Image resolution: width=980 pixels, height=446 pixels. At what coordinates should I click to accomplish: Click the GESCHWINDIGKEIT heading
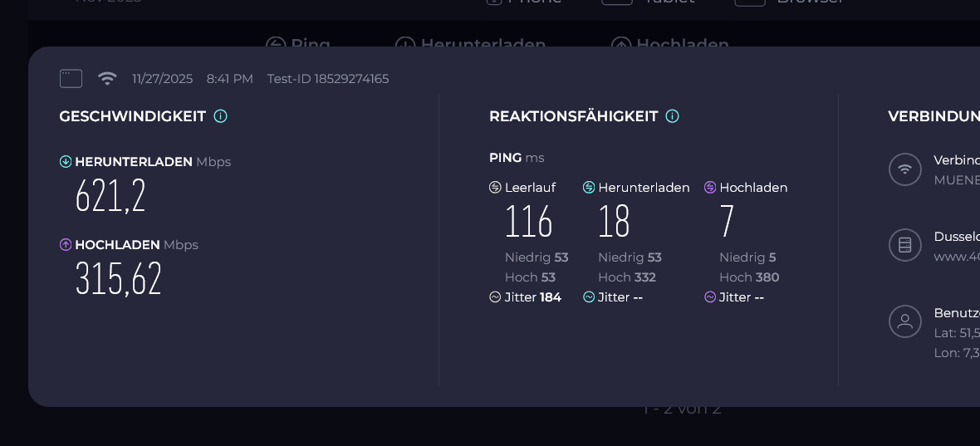point(133,116)
